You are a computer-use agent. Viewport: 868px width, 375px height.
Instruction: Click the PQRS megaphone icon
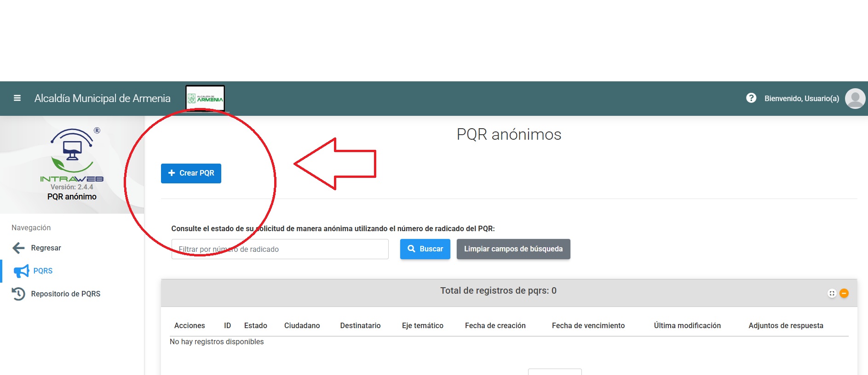coord(21,271)
